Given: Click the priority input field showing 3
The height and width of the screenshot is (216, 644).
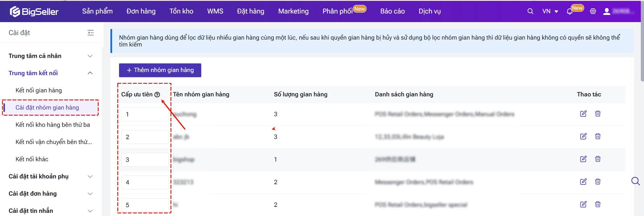Looking at the screenshot, I should (145, 160).
